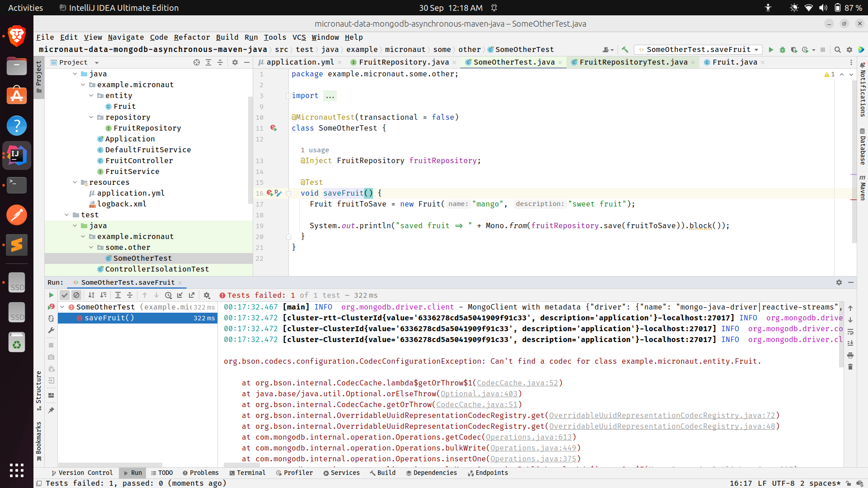Collapse the example.micronaut package node
The image size is (868, 488).
pos(83,84)
